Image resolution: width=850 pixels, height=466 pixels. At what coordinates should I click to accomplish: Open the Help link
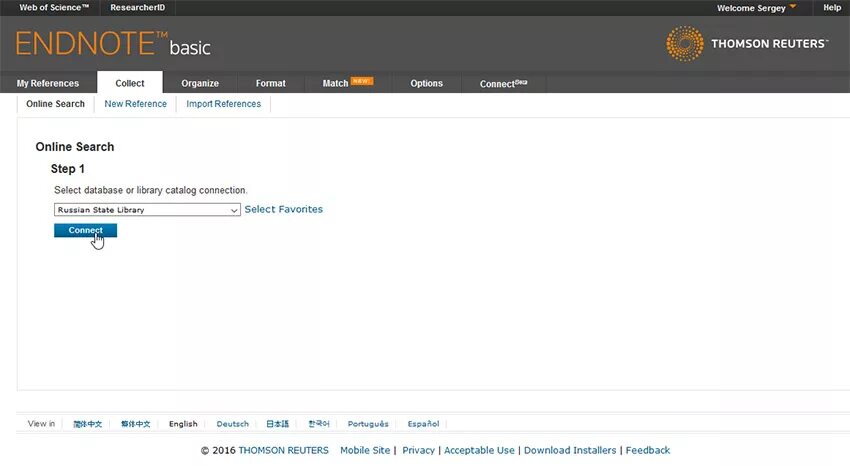(832, 8)
